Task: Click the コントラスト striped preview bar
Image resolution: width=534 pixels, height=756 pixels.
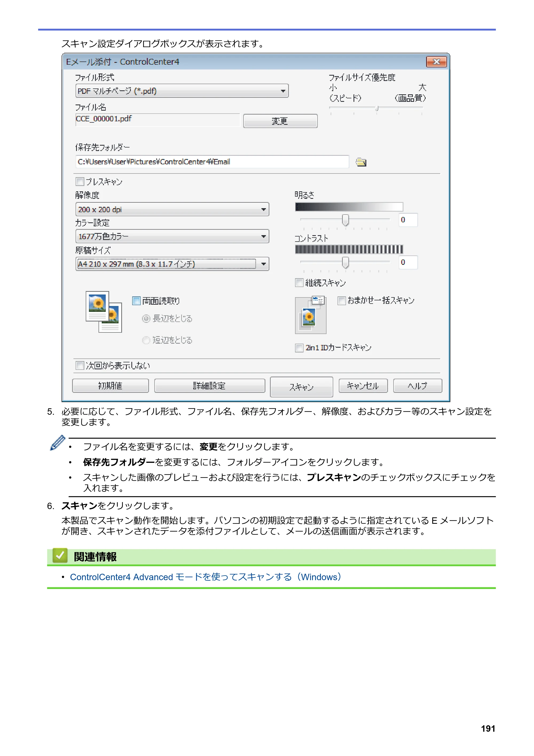Action: [349, 249]
